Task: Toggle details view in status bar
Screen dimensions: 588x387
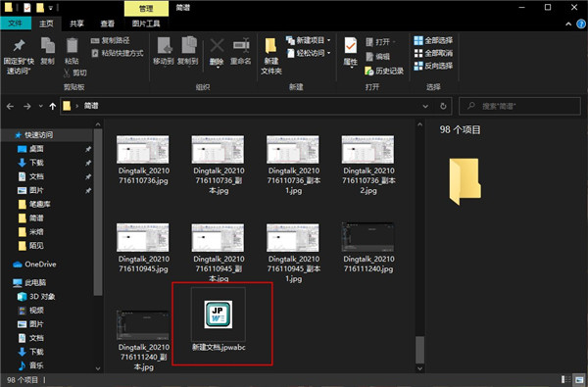Action: tap(565, 379)
